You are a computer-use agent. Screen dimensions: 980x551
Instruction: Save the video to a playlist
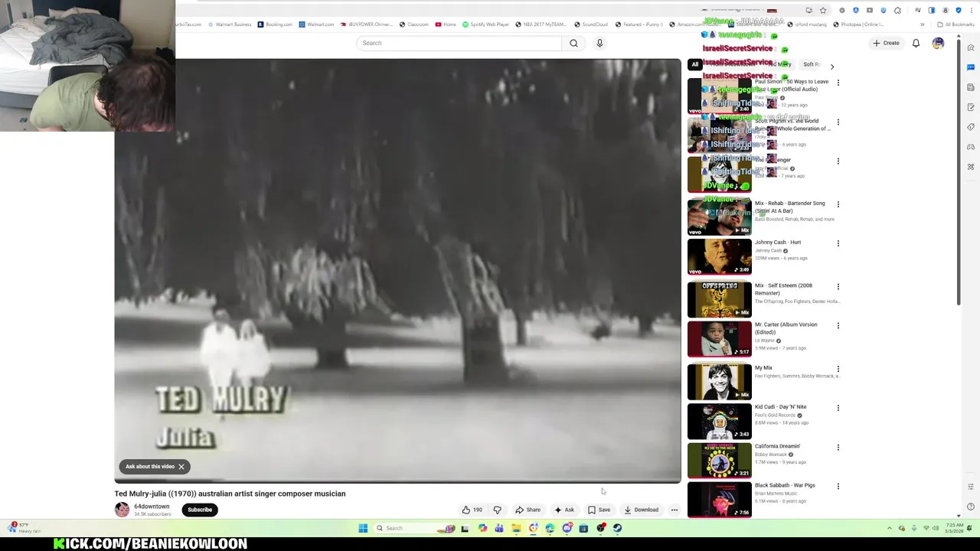[599, 510]
